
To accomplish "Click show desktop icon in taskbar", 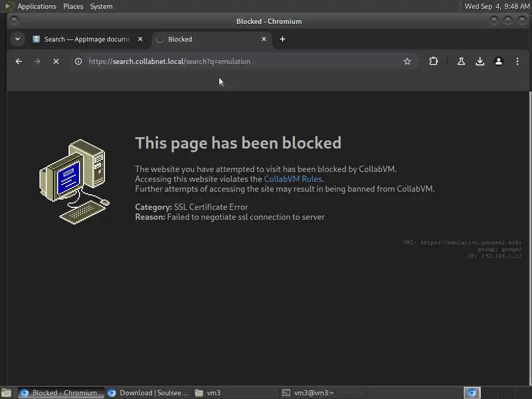I will (x=6, y=393).
